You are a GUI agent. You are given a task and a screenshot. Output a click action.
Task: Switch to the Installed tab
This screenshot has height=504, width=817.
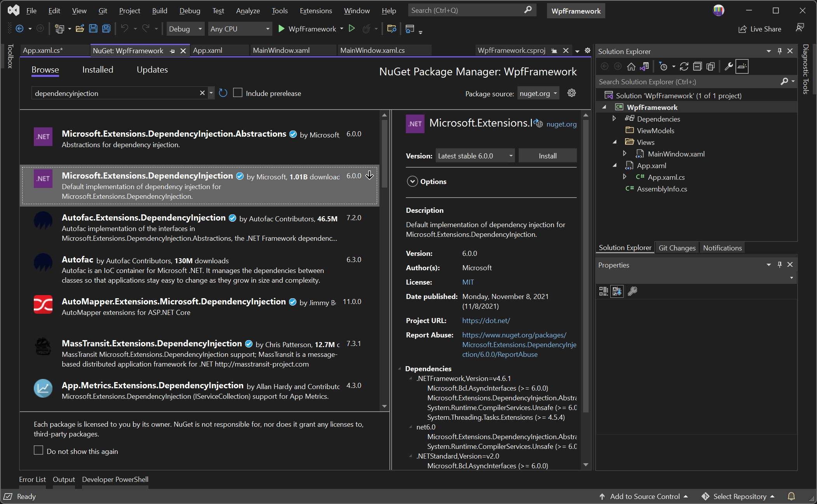click(98, 70)
